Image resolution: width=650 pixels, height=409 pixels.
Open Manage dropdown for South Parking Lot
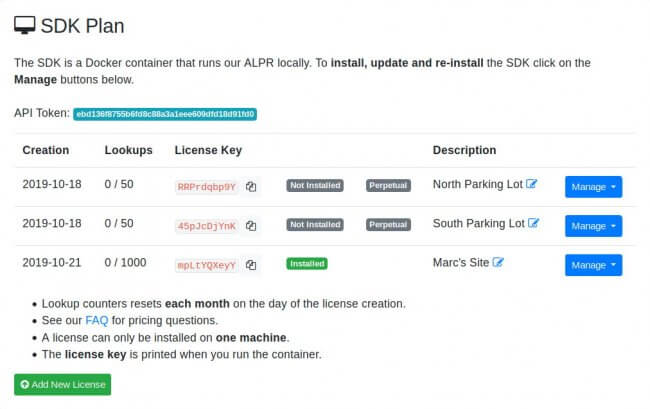pyautogui.click(x=593, y=226)
